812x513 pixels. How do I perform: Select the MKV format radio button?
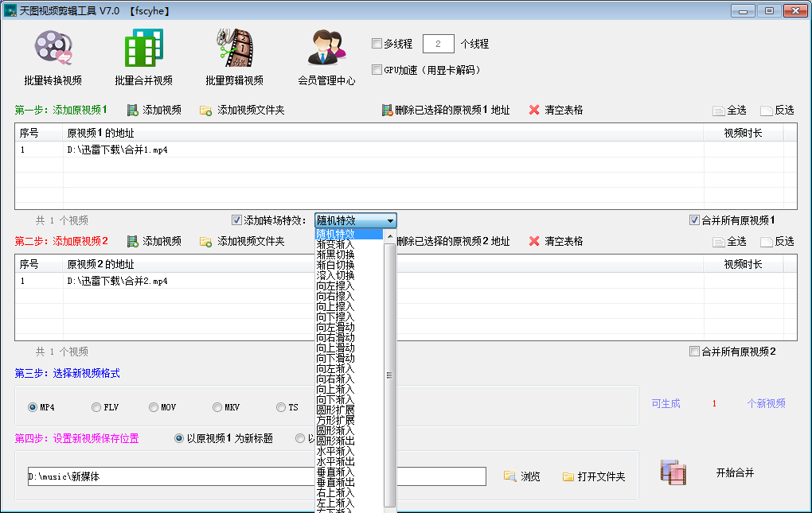click(217, 407)
